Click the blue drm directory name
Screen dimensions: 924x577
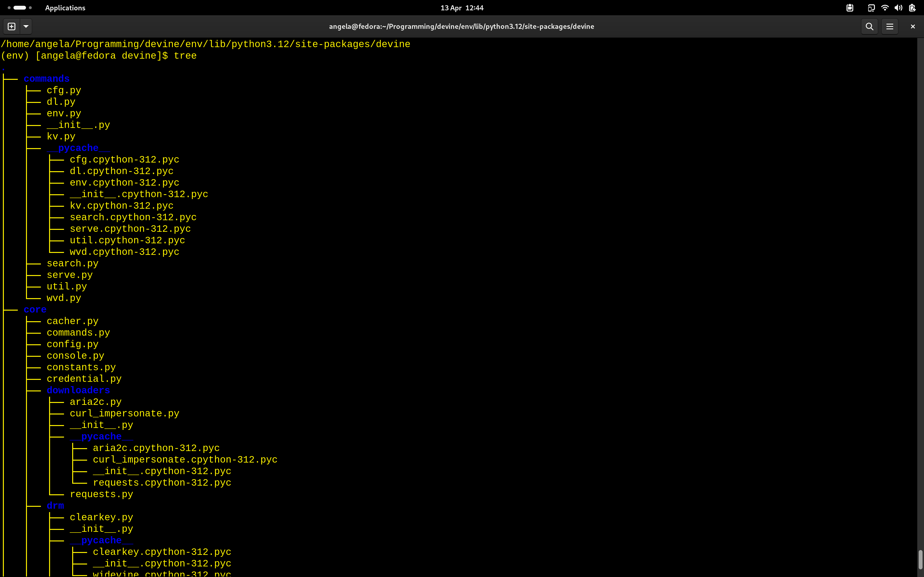pos(55,506)
